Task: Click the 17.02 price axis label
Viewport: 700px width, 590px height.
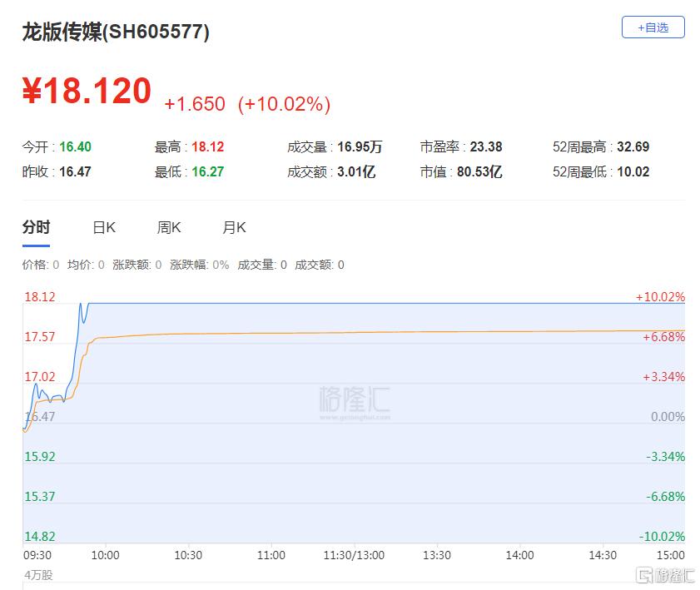Action: click(40, 377)
